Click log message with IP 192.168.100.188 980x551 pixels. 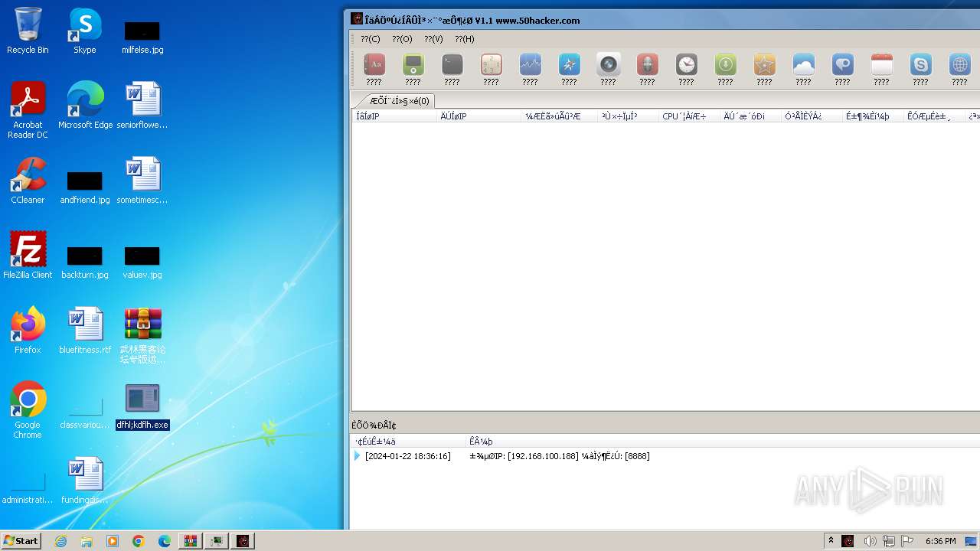coord(560,456)
